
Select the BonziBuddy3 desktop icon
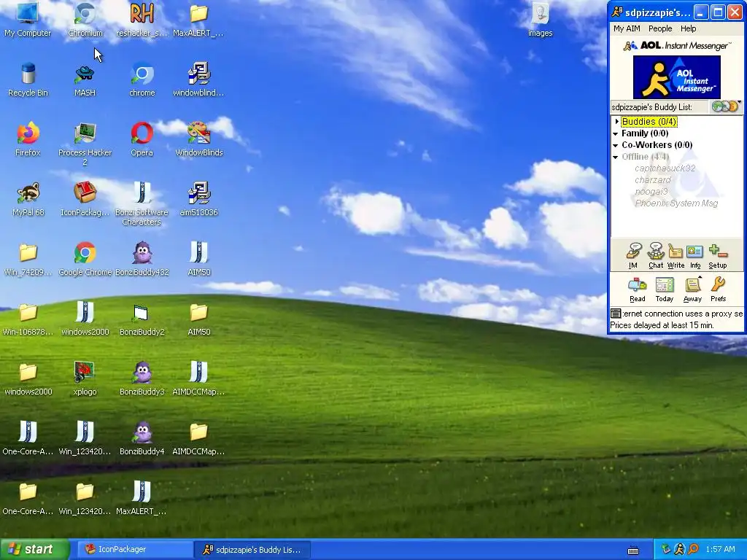(142, 378)
